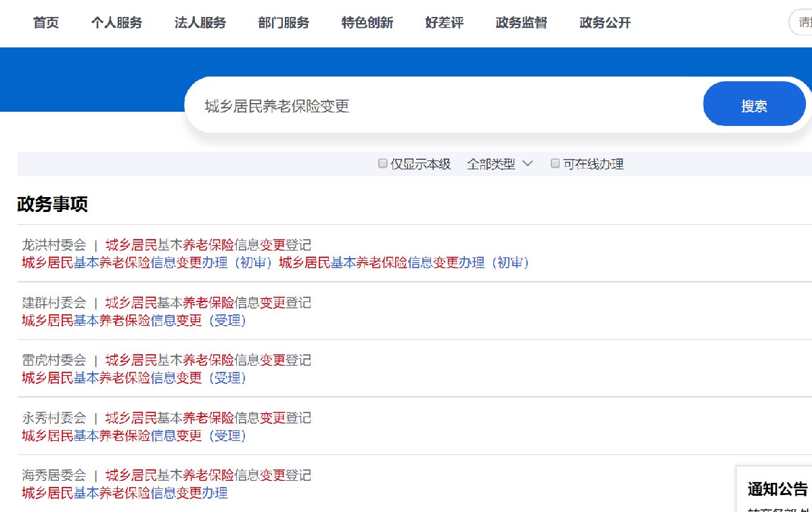Enable the 仅显示本级 checkbox
Screen dimensions: 812x512
383,164
